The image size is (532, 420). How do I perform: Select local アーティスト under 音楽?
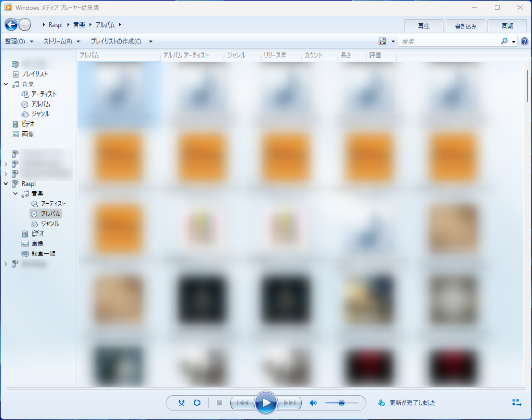(44, 94)
